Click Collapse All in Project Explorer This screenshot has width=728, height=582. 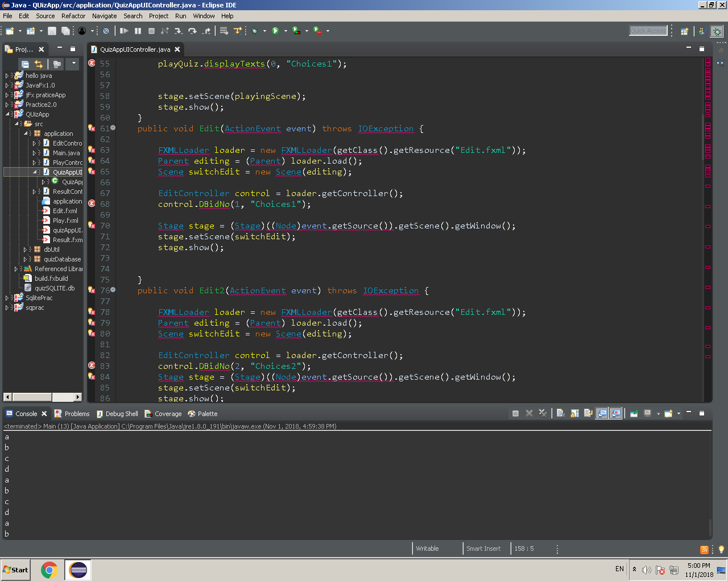pos(25,64)
